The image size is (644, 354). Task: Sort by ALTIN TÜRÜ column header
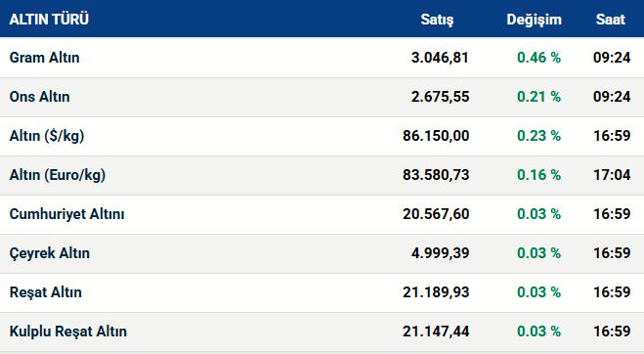pyautogui.click(x=49, y=20)
